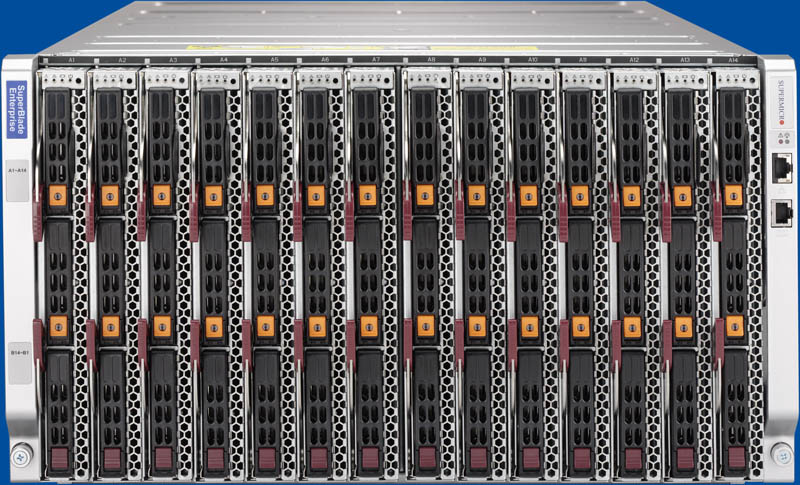Screen dimensions: 800x485
Task: Click the B14~B1 side label
Action: [20, 363]
